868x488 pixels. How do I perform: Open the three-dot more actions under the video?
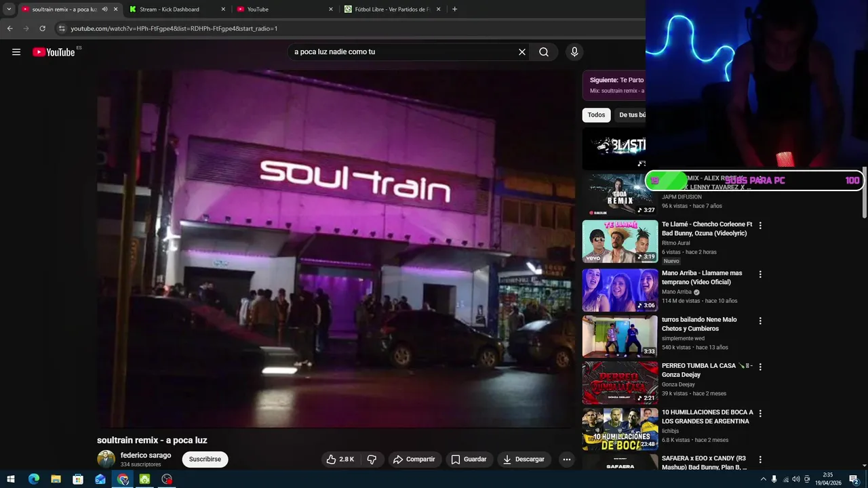click(x=566, y=460)
